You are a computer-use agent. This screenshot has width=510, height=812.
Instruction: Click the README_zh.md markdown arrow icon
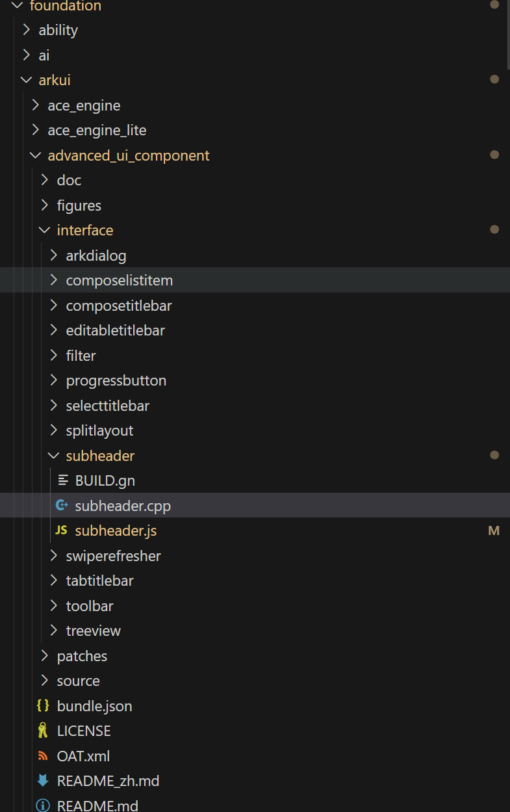(x=44, y=780)
